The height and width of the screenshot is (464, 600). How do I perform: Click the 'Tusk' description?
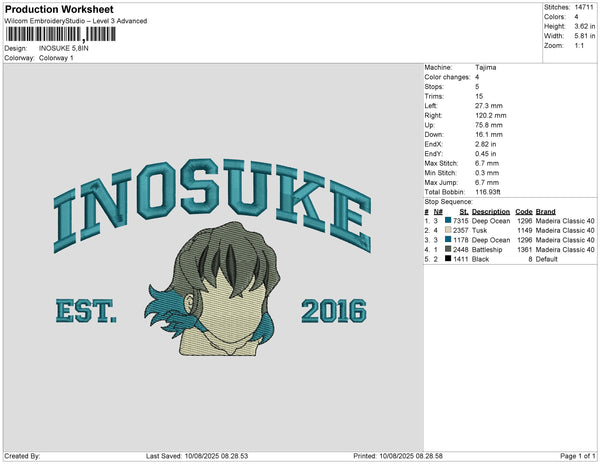pyautogui.click(x=479, y=230)
